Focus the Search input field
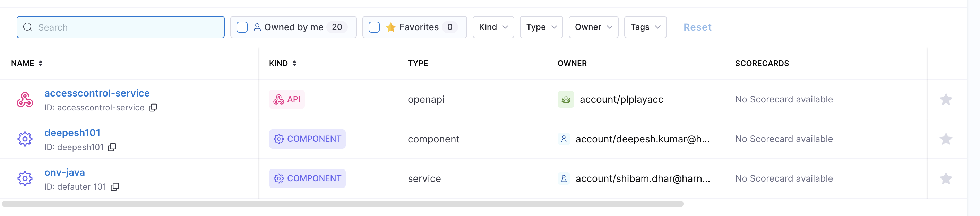The width and height of the screenshot is (980, 216). point(126,27)
